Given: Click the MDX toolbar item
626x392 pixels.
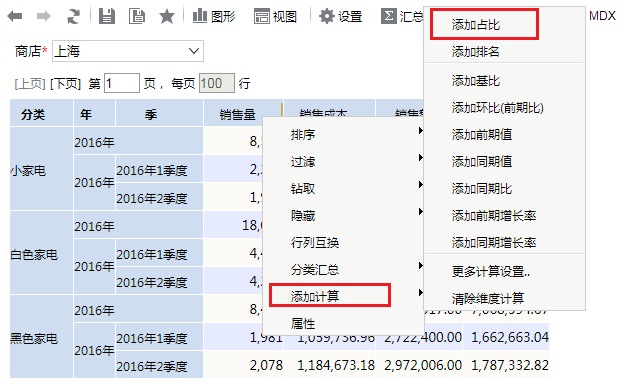Looking at the screenshot, I should point(602,16).
